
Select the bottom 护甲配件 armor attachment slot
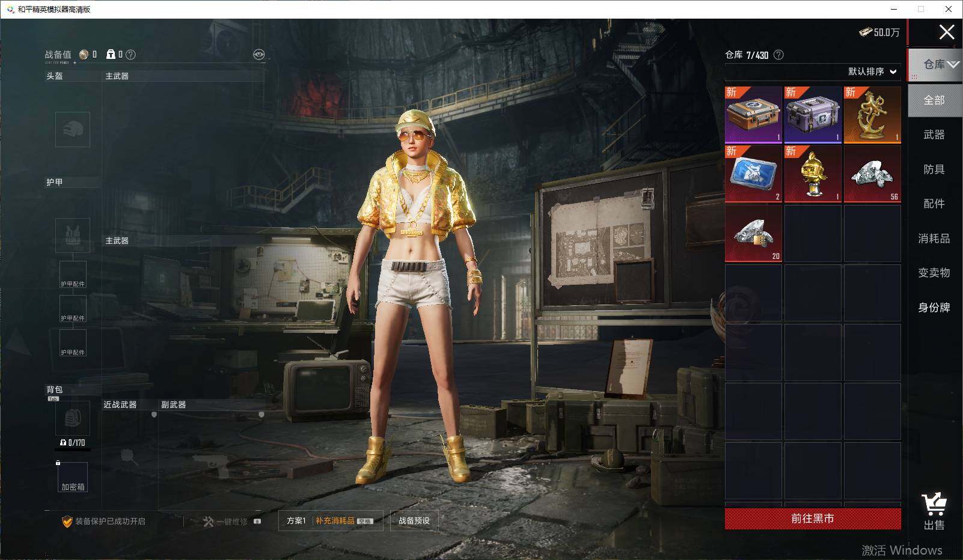pyautogui.click(x=73, y=343)
